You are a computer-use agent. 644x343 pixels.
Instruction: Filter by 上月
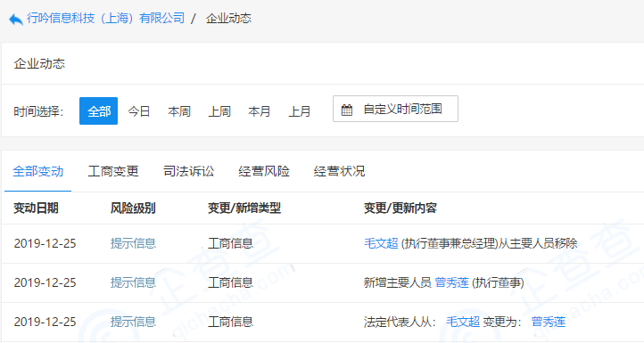pyautogui.click(x=300, y=111)
